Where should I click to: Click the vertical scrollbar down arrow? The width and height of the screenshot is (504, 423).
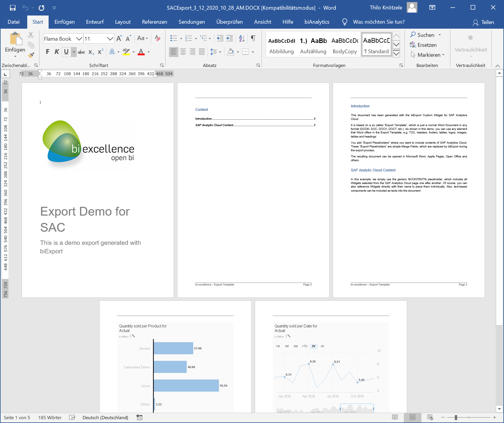(499, 409)
